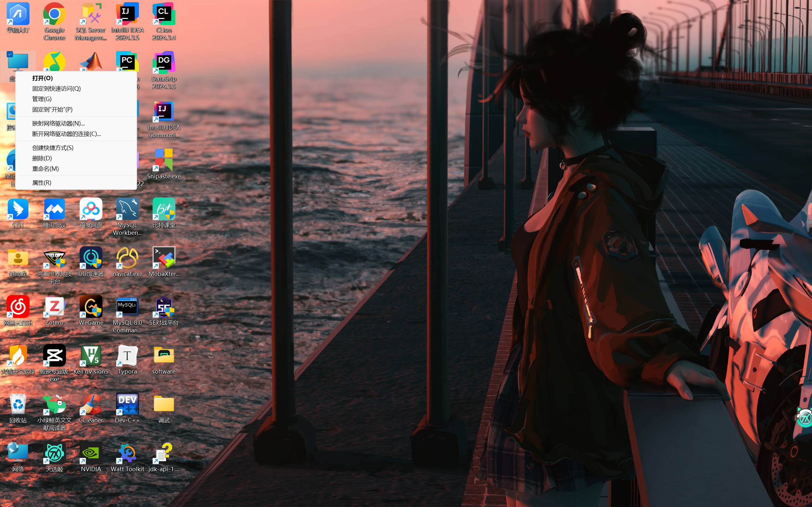The width and height of the screenshot is (812, 507).
Task: Click 属性(R) in the context menu
Action: coord(42,183)
